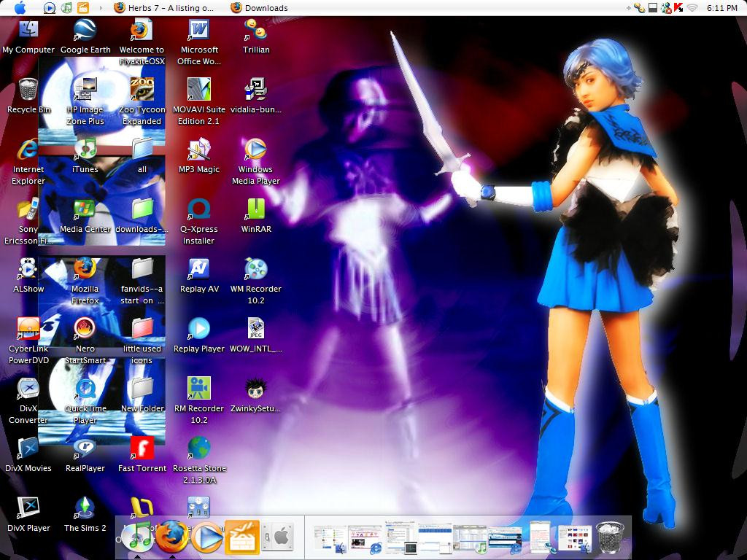Open the Apple menu in the top bar
This screenshot has width=747, height=560.
point(20,7)
